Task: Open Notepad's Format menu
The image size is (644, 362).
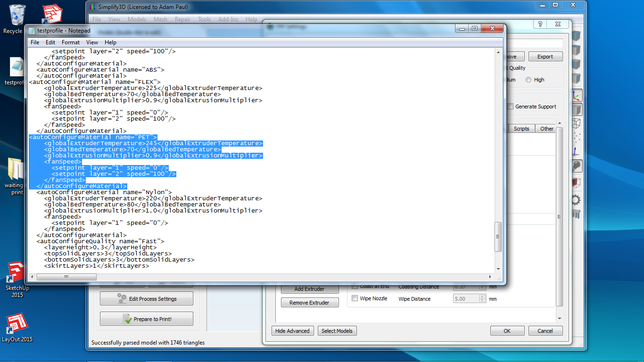Action: [x=71, y=42]
